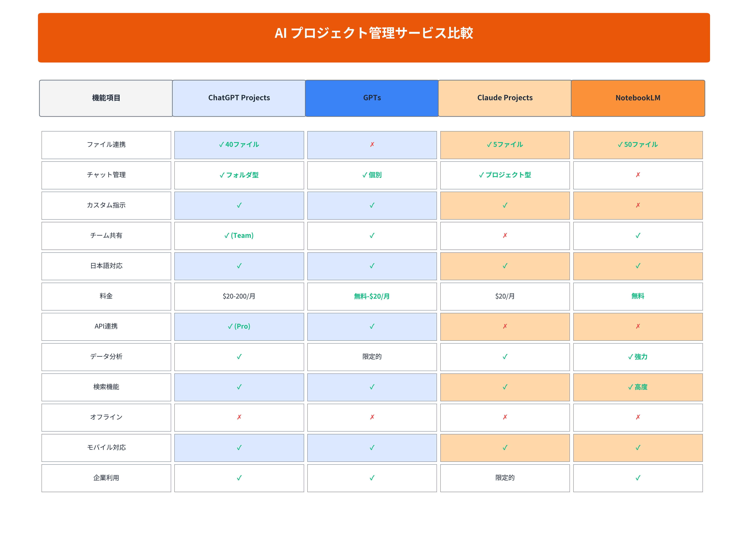The width and height of the screenshot is (748, 560).
Task: Click the page title AI プロジェクト管理サービス比較
Action: [374, 33]
